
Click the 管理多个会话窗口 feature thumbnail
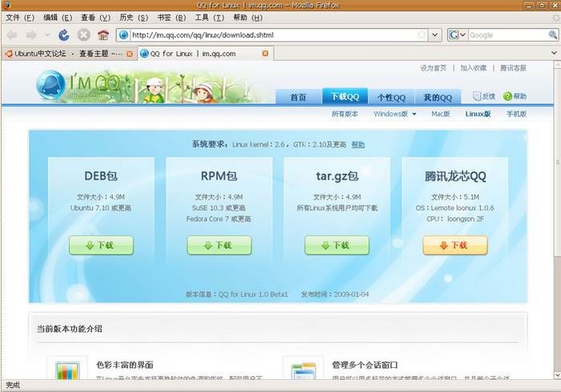click(304, 369)
